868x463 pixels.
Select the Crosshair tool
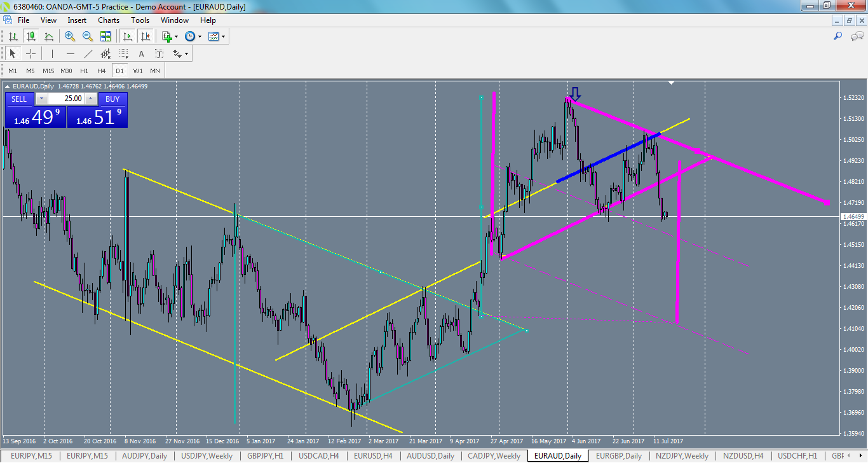[31, 53]
